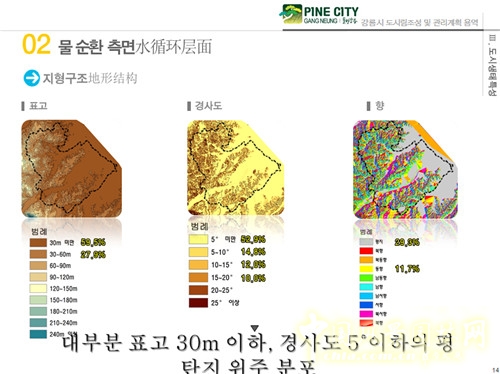Viewport: 500px width, 374px height.
Task: Click the '52.9%' slope percentage value
Action: [253, 239]
